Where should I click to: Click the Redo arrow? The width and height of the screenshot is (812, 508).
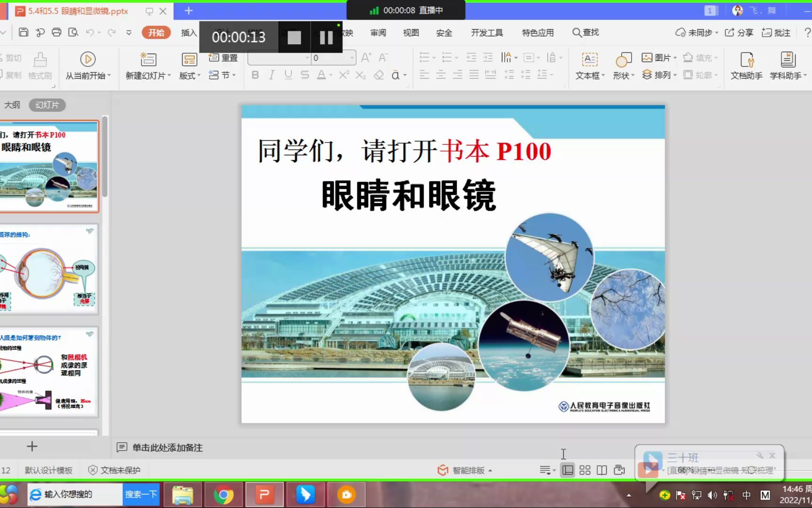pos(111,32)
